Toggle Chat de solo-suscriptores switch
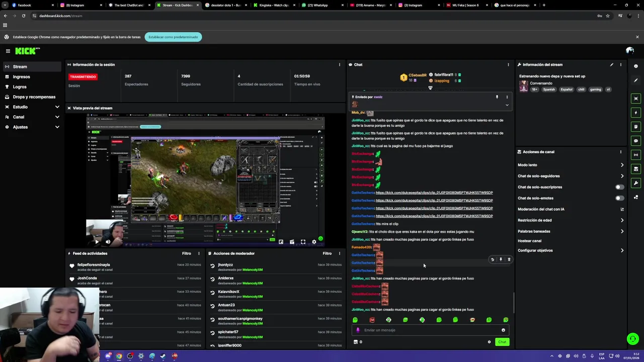Image resolution: width=644 pixels, height=362 pixels. point(619,187)
